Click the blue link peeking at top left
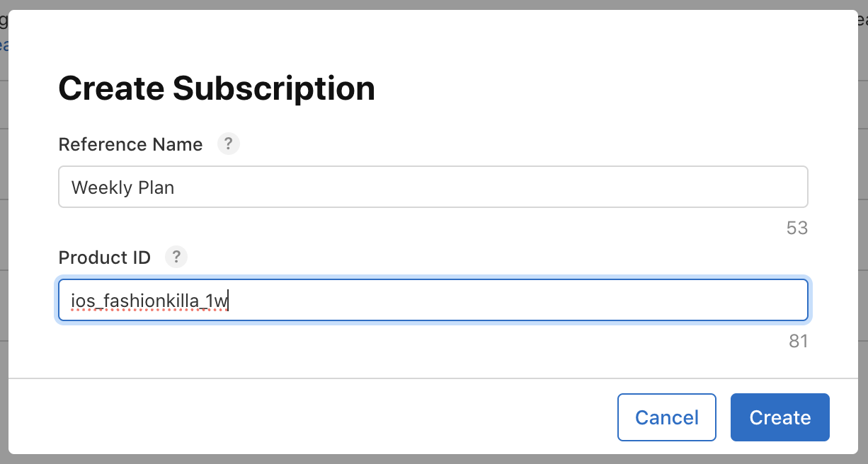The height and width of the screenshot is (464, 868). [x=5, y=45]
